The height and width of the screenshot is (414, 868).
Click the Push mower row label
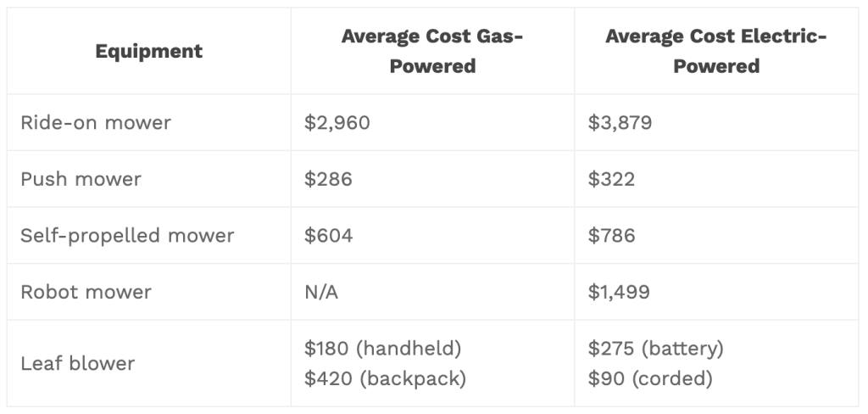(81, 179)
